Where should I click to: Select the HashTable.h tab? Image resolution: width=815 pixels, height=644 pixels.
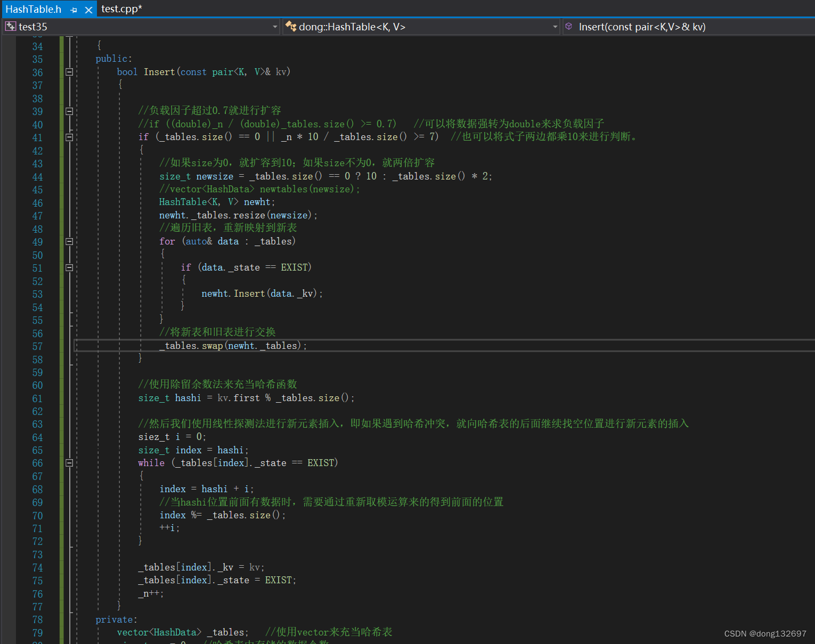[34, 9]
